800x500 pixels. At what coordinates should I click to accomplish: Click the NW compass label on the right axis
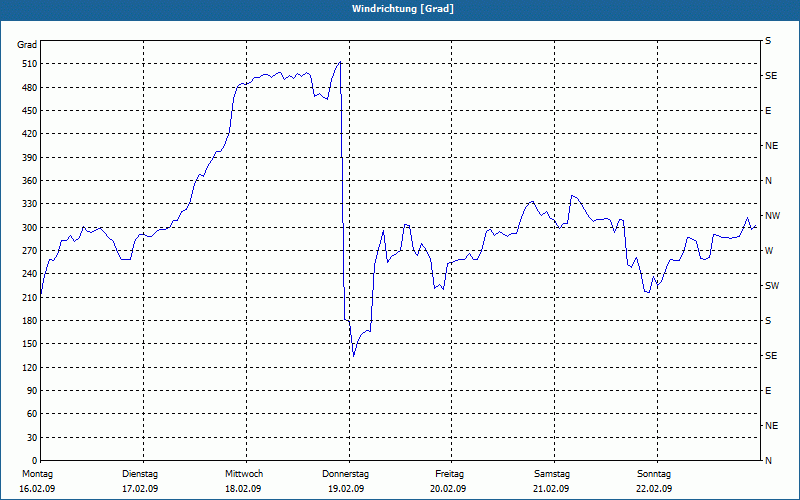pos(773,216)
